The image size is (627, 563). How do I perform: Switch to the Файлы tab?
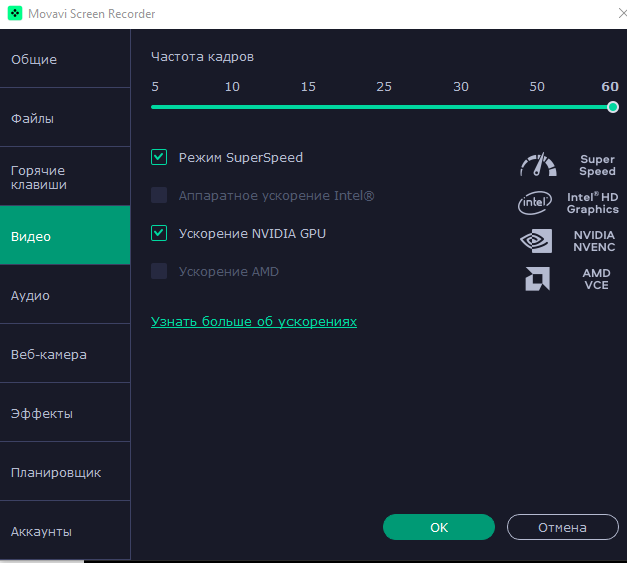(x=65, y=117)
